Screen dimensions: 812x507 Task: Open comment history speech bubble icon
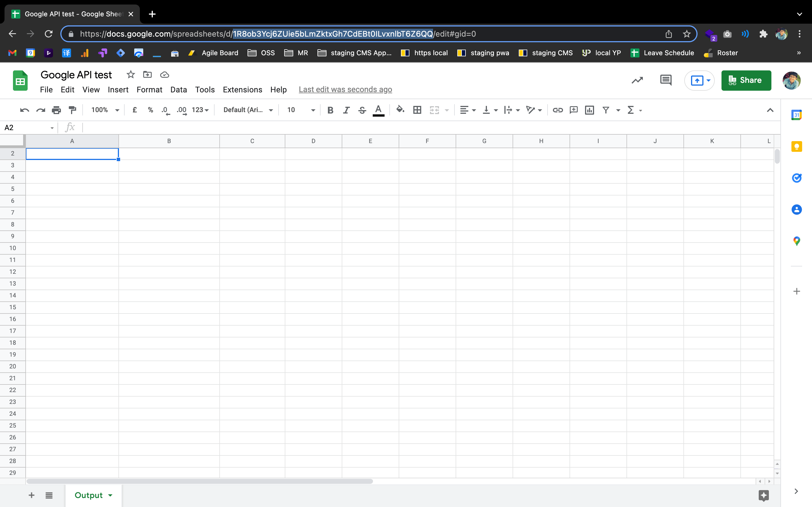666,80
